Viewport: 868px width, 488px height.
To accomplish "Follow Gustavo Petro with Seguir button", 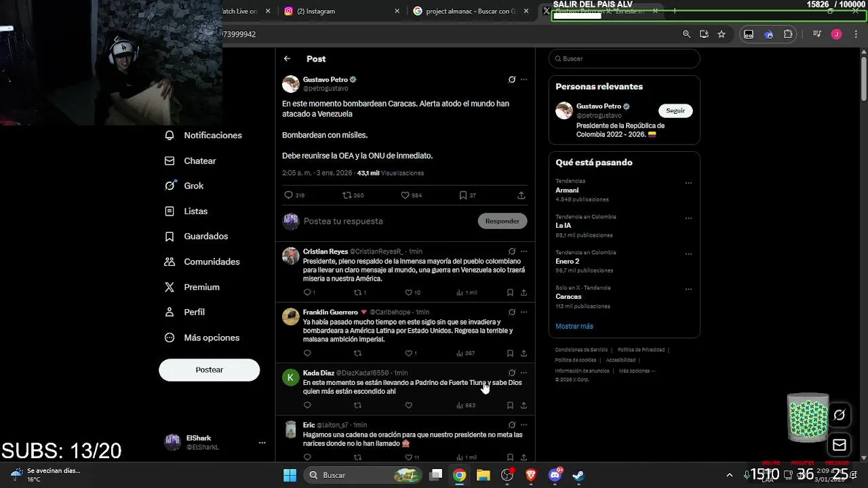I will coord(675,110).
